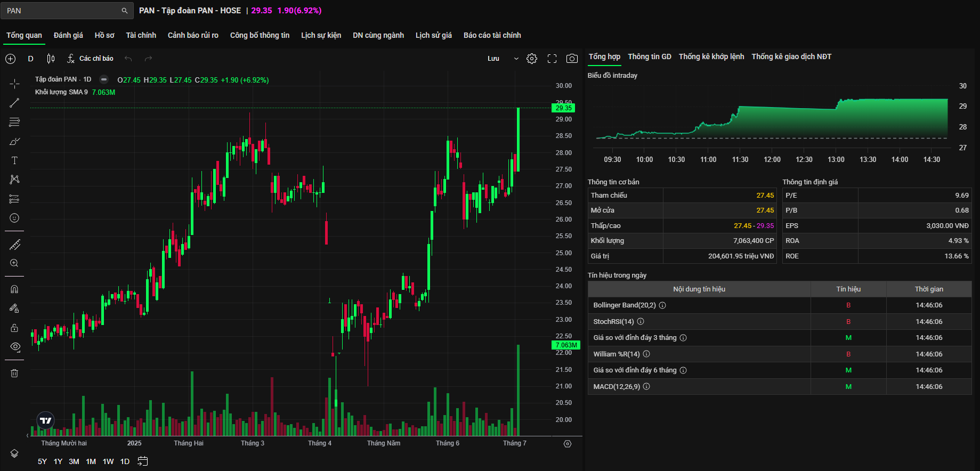980x471 pixels.
Task: Click the TradingView logo badge
Action: 46,420
